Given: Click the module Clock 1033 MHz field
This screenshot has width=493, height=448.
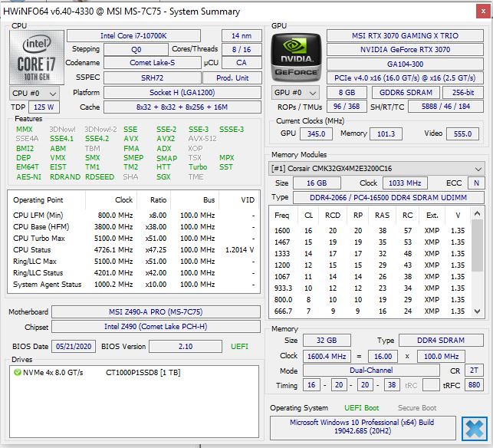Looking at the screenshot, I should (x=405, y=183).
